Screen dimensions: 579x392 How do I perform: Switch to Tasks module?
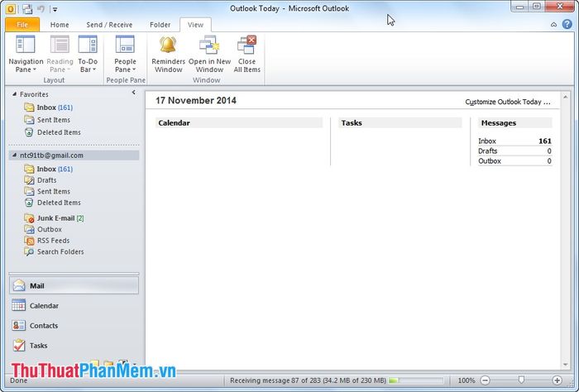coord(74,346)
